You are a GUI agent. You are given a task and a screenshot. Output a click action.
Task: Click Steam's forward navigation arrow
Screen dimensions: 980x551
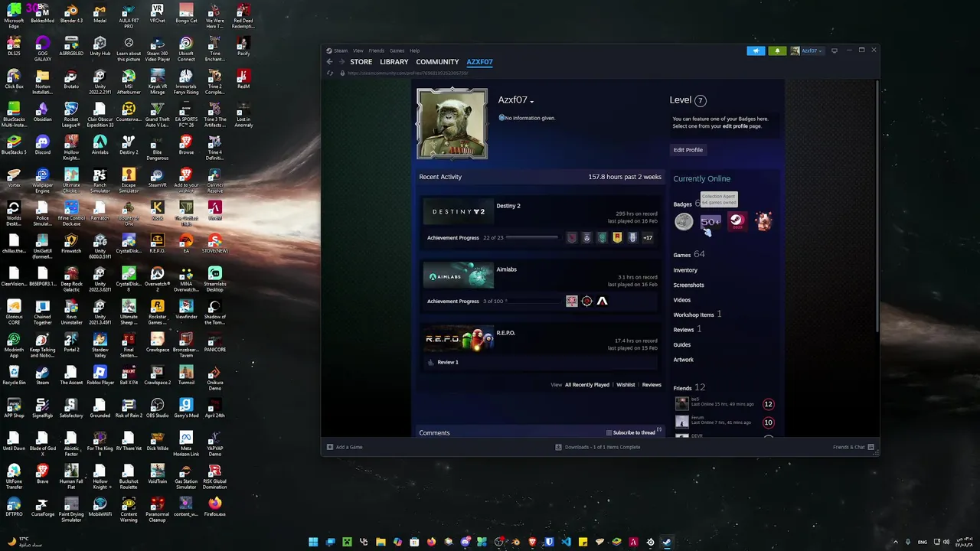[x=341, y=62]
